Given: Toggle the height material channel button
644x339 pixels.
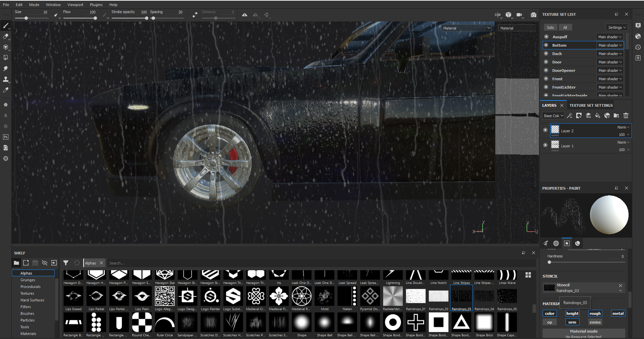Looking at the screenshot, I should tap(573, 313).
